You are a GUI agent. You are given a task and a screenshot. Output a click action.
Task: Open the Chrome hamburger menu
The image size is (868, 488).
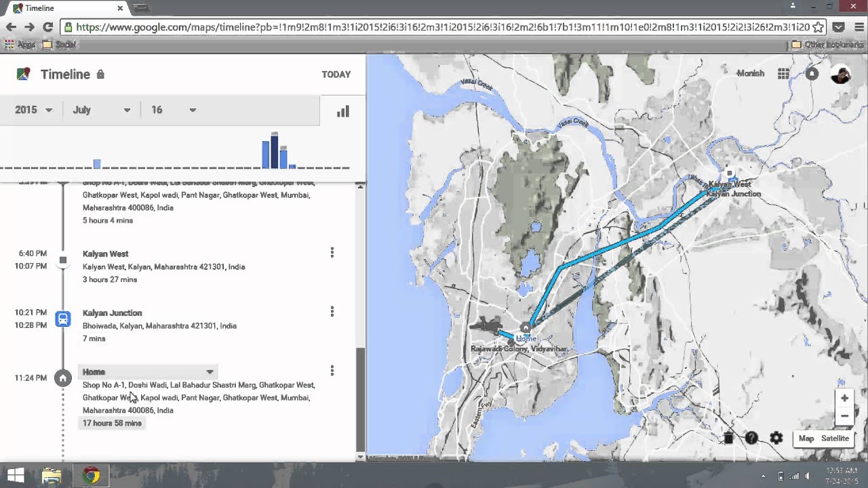[x=859, y=27]
